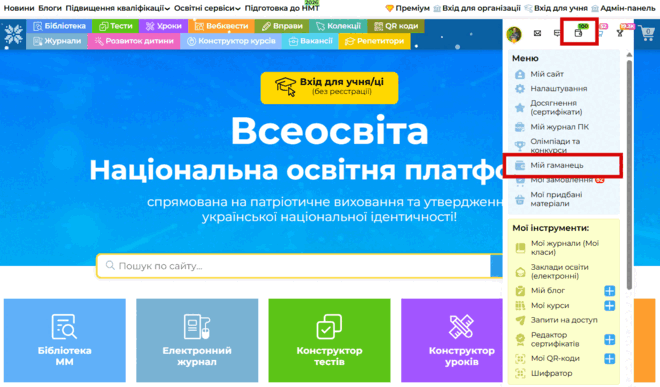Open the Преміум link
660x387 pixels.
pos(407,8)
